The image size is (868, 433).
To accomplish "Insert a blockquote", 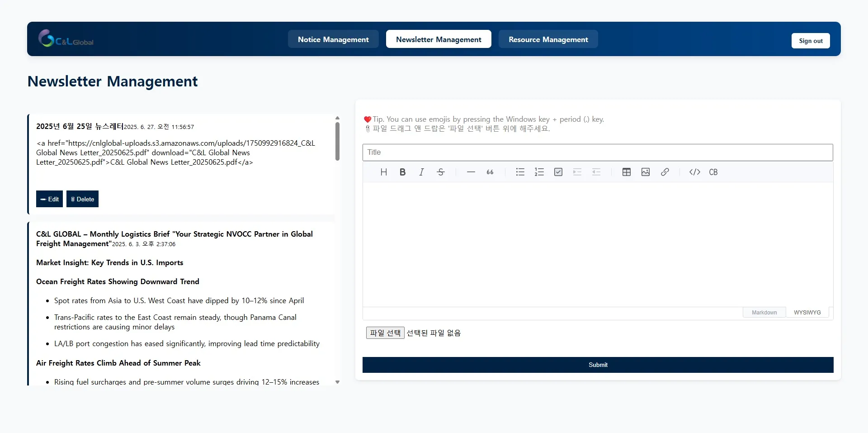I will [x=490, y=172].
